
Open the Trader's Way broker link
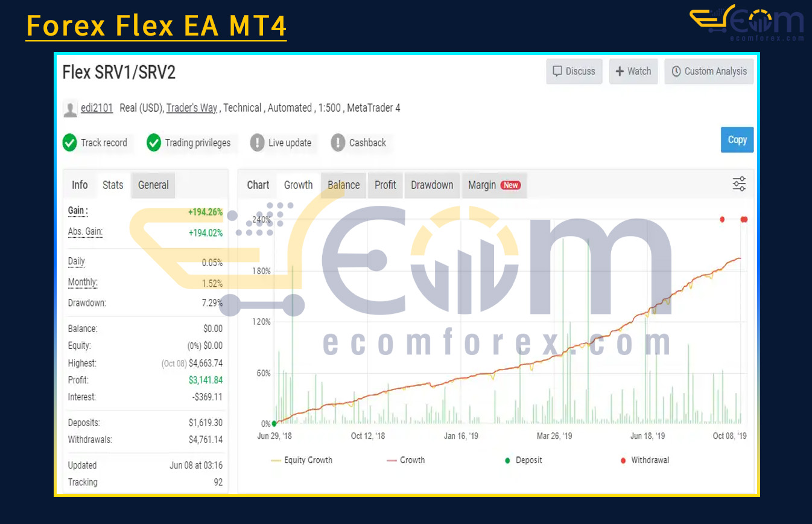pos(192,108)
